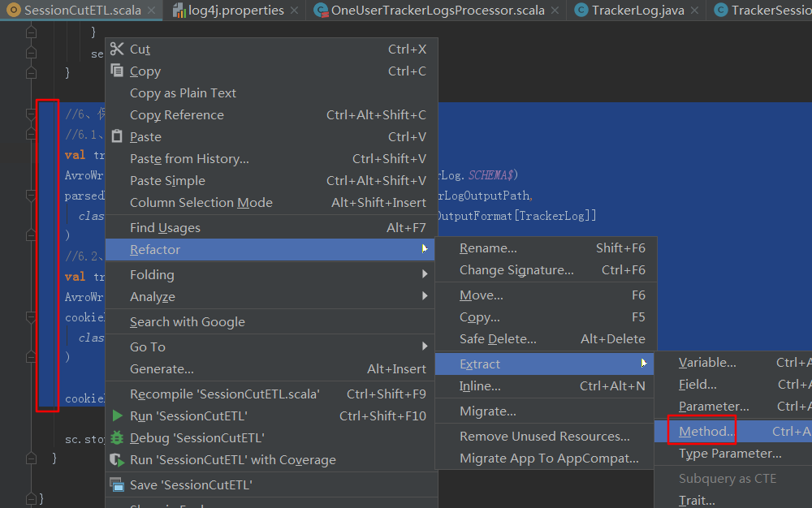Toggle Column Selection Mode

pos(201,203)
